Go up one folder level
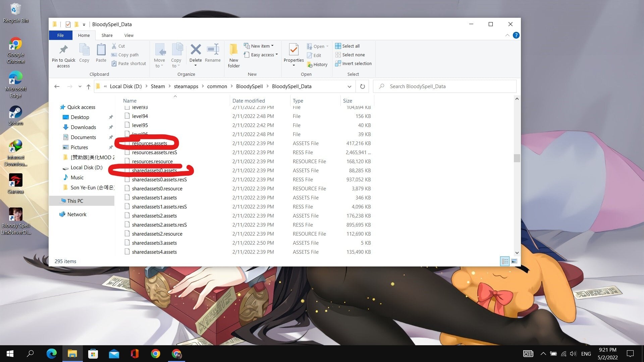 click(89, 86)
